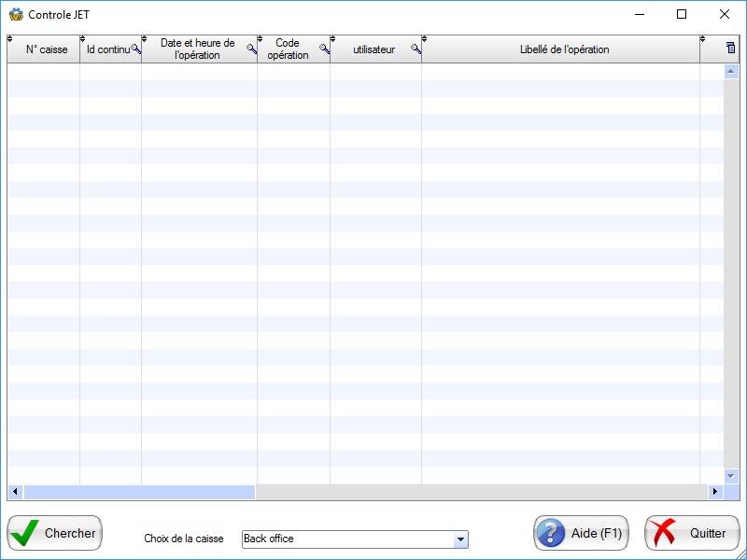Click the horizontal scrollbar thumb
Viewport: 747px width, 560px height.
[139, 492]
